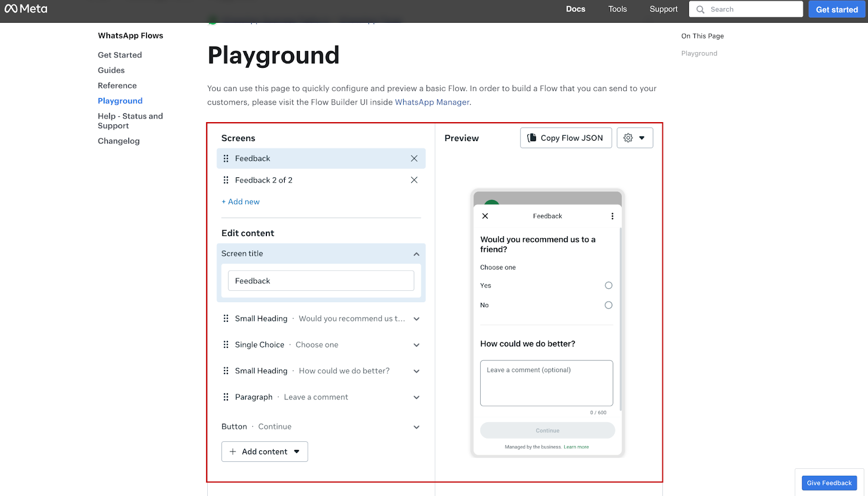868x496 pixels.
Task: Open Changelog in sidebar
Action: pos(119,141)
